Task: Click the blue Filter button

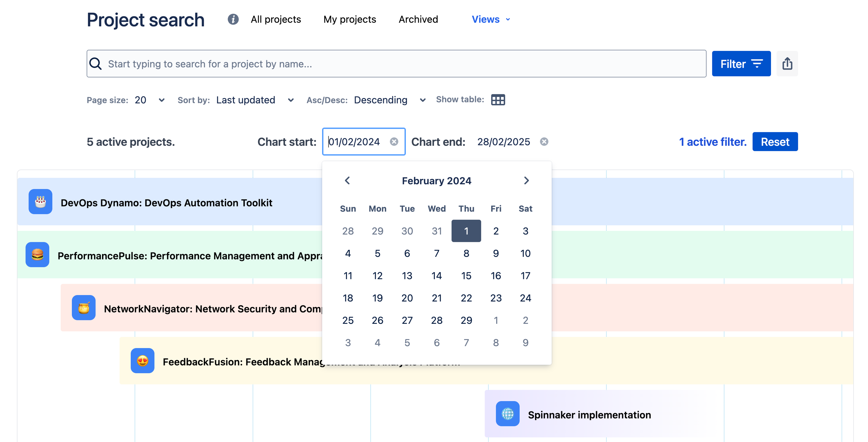Action: coord(741,64)
